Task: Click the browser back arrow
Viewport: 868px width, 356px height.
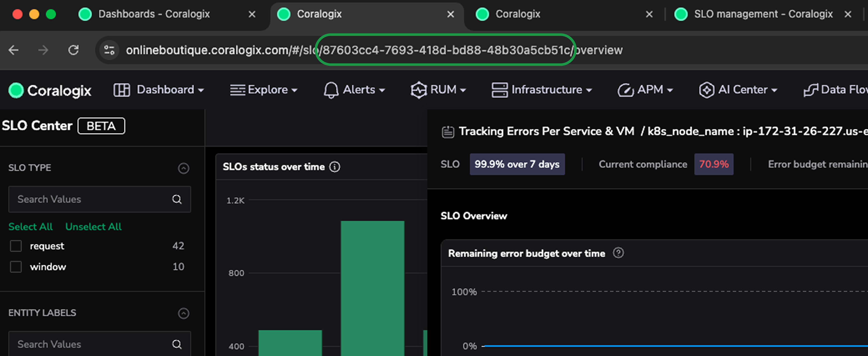Action: point(14,50)
